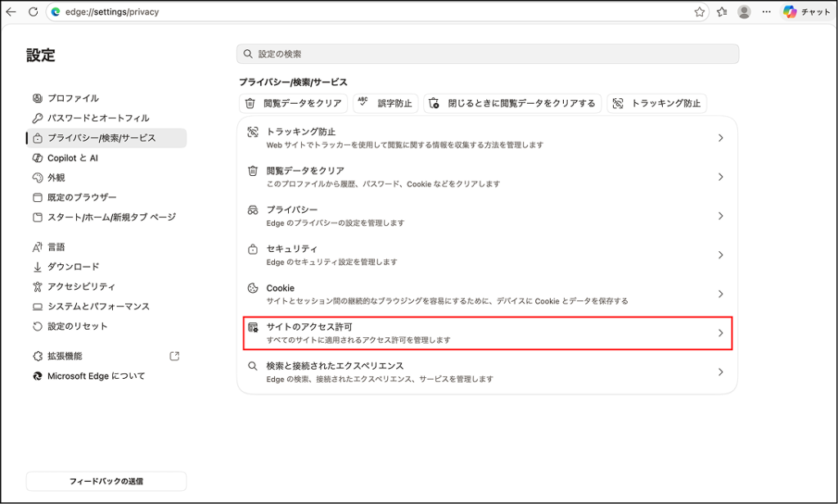Expand the Cookie row chevron
838x504 pixels.
click(x=720, y=294)
